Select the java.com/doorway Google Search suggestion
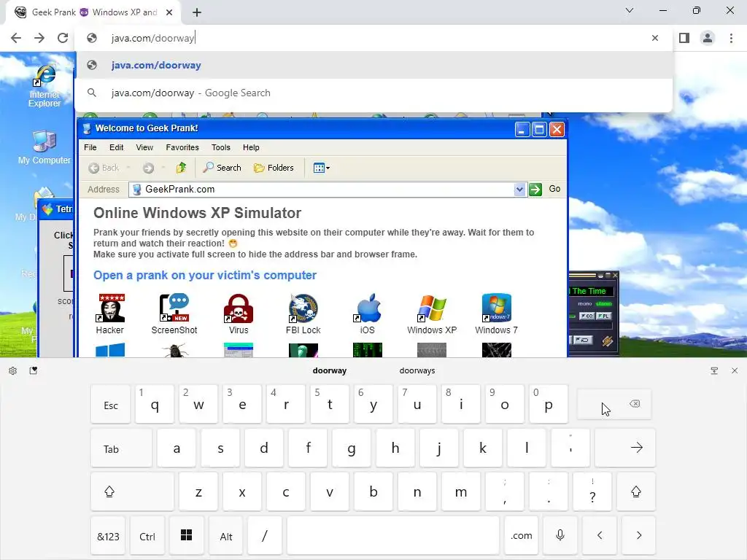 [x=373, y=93]
